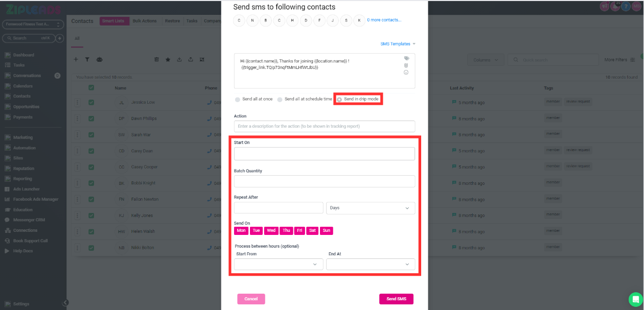
Task: Open the help question mark icon at top right
Action: point(626,7)
